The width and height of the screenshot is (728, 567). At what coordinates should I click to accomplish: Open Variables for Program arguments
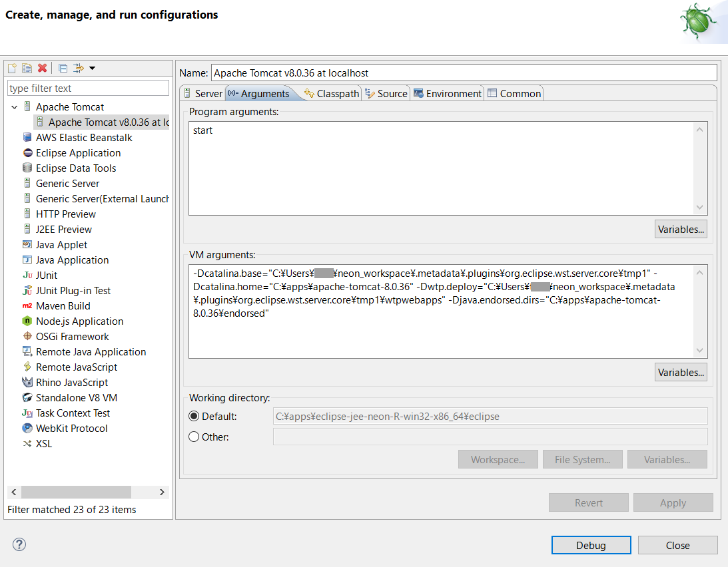[x=680, y=228]
